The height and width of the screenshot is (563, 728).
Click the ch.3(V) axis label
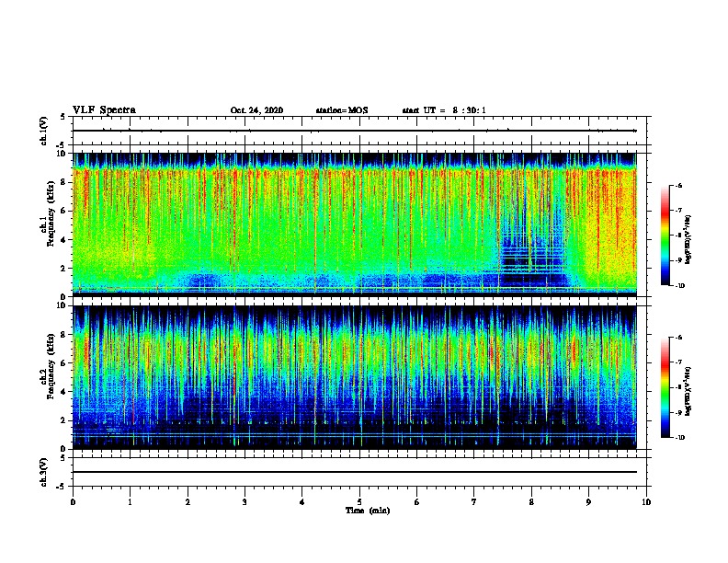click(44, 472)
